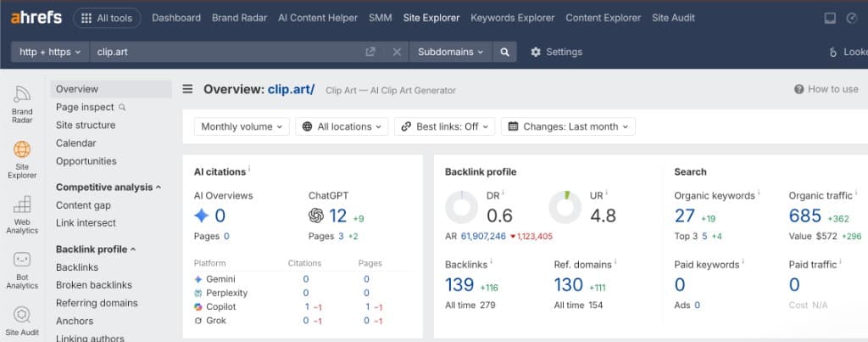Go to Dashboard in top nav
The image size is (868, 342).
coord(176,18)
